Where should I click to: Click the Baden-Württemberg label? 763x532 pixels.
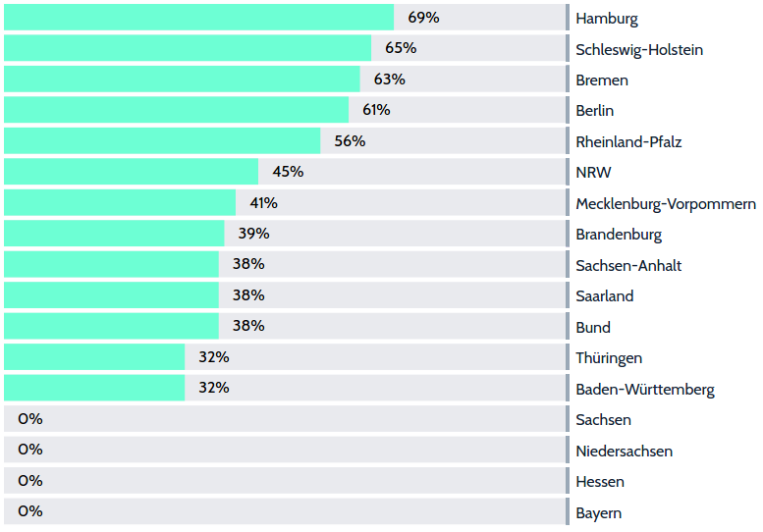(645, 389)
